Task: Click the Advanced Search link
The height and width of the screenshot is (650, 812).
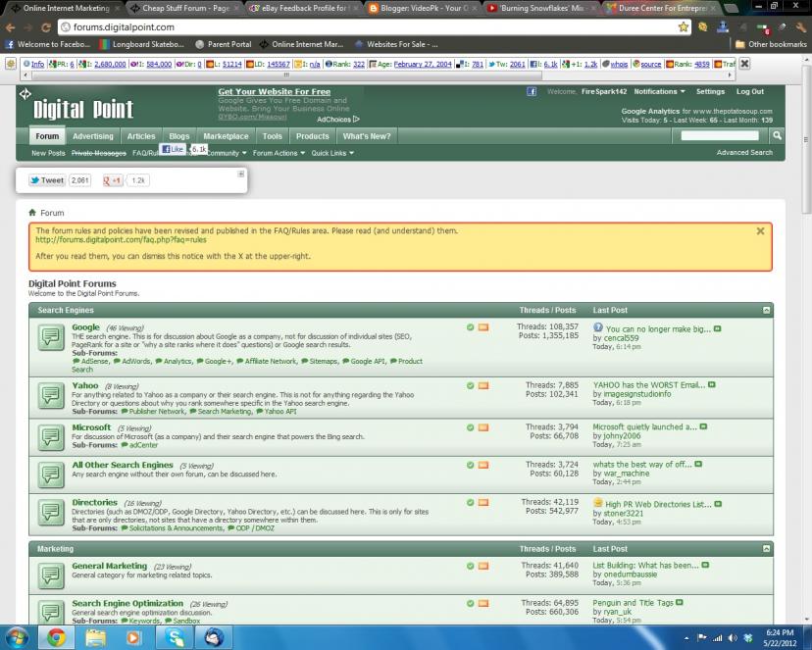Action: pyautogui.click(x=744, y=153)
